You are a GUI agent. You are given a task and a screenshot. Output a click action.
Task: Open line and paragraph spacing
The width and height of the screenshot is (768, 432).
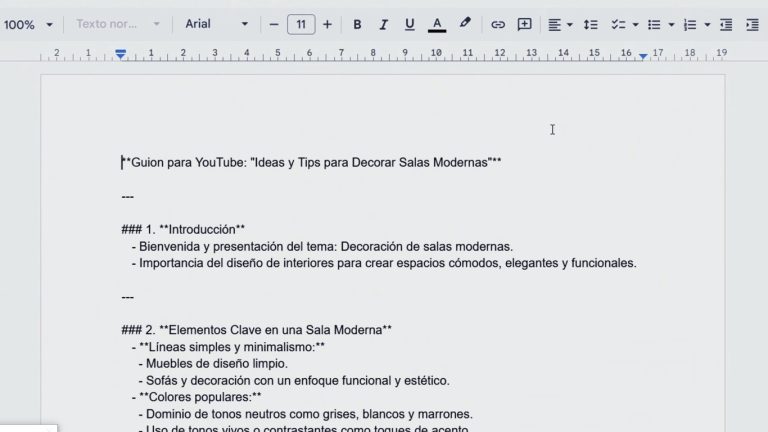[x=590, y=24]
